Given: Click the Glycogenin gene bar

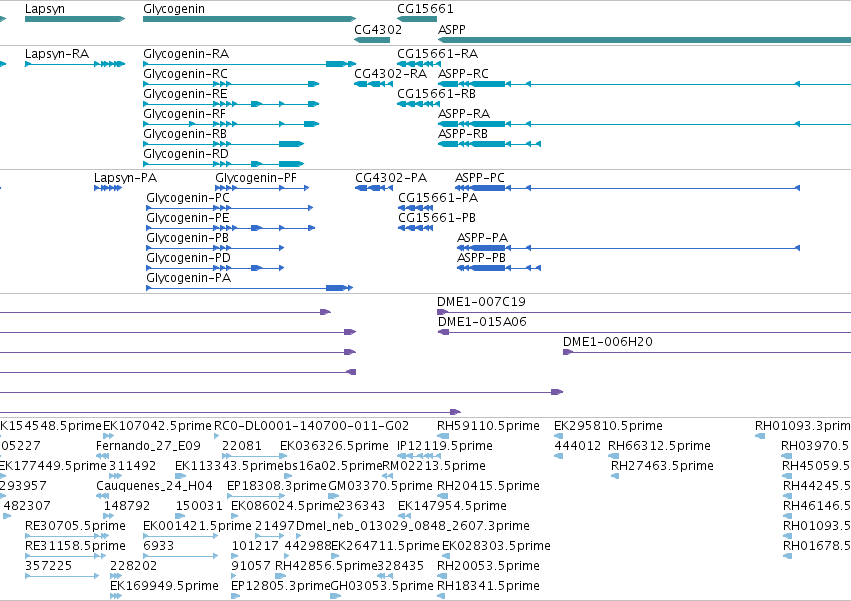Looking at the screenshot, I should coord(250,19).
